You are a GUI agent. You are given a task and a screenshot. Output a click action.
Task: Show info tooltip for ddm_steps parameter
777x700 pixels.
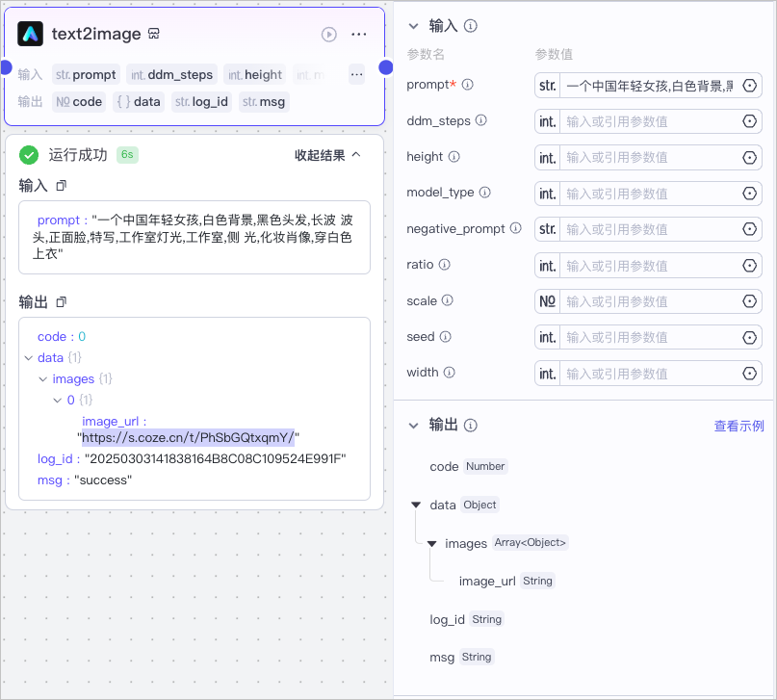click(481, 120)
